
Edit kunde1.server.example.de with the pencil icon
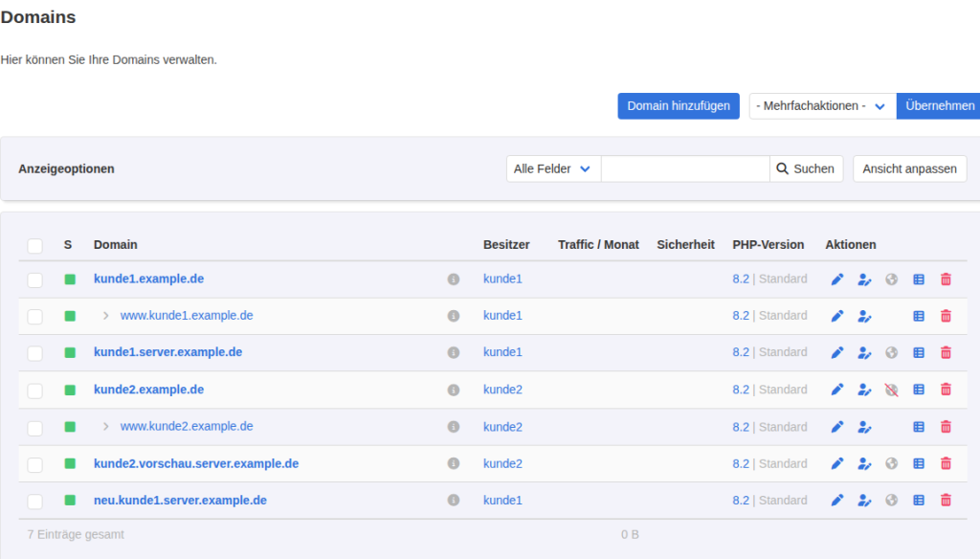pos(836,352)
